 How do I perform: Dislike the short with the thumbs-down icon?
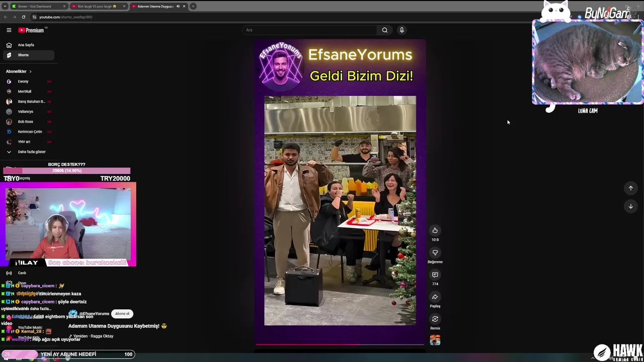tap(435, 252)
